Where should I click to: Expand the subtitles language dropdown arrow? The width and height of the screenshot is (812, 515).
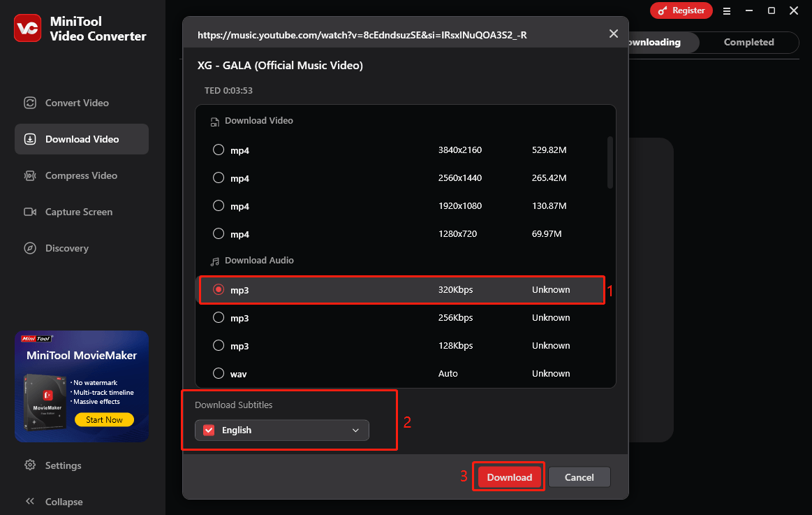(x=356, y=430)
